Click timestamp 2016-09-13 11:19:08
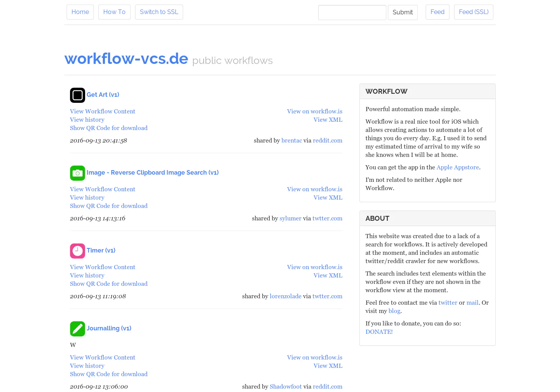Viewport: 560px width, 392px height. pyautogui.click(x=98, y=296)
